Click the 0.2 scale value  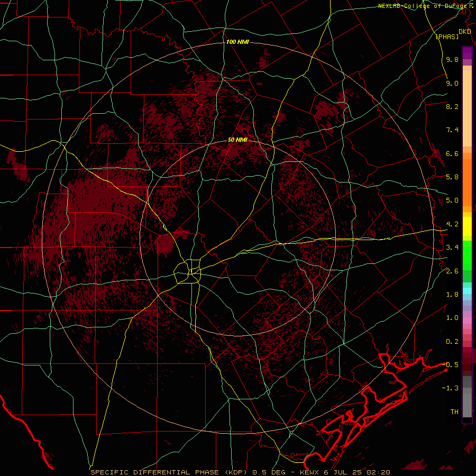(452, 342)
